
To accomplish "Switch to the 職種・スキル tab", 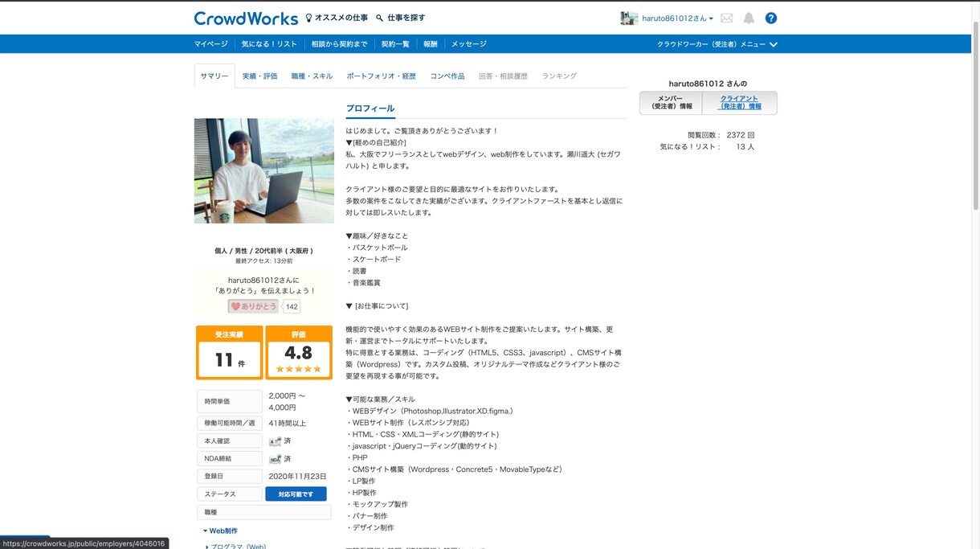I will pos(312,76).
